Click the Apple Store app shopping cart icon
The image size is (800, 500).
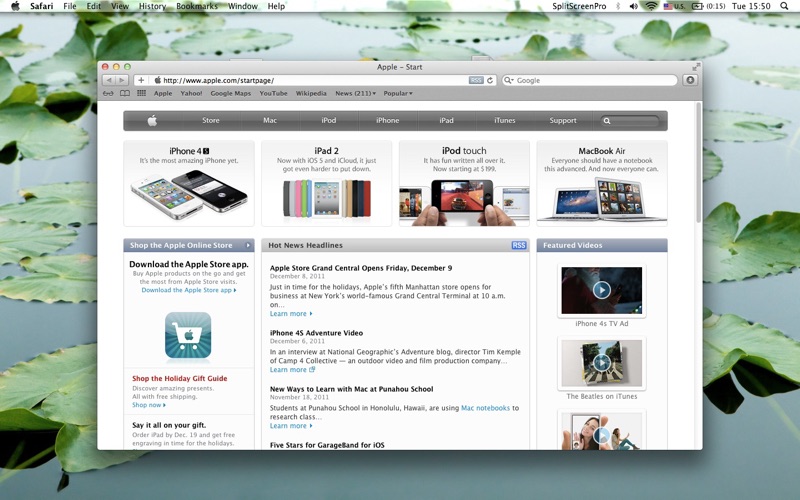[x=188, y=335]
